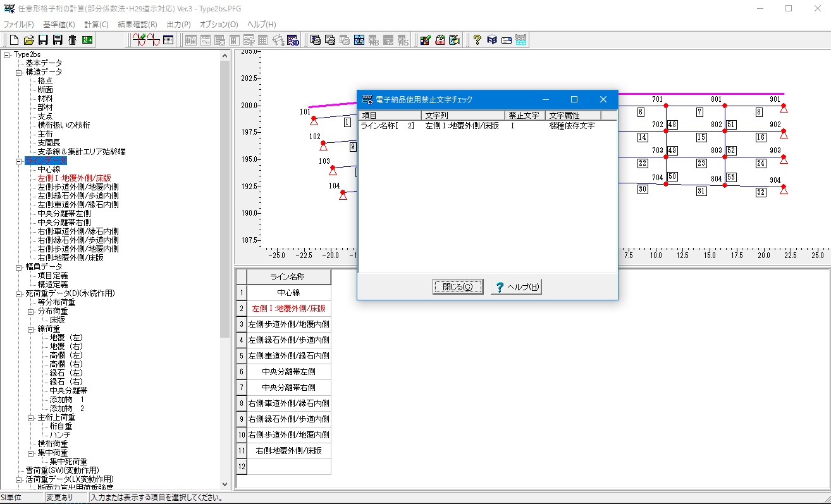Open the オプション(O) menu
The height and width of the screenshot is (504, 831).
click(219, 24)
